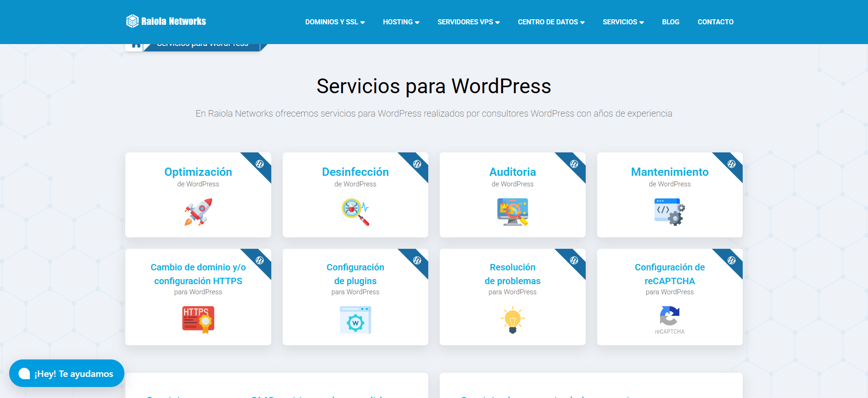Expand the Hosting dropdown menu
The height and width of the screenshot is (398, 868).
(x=401, y=22)
